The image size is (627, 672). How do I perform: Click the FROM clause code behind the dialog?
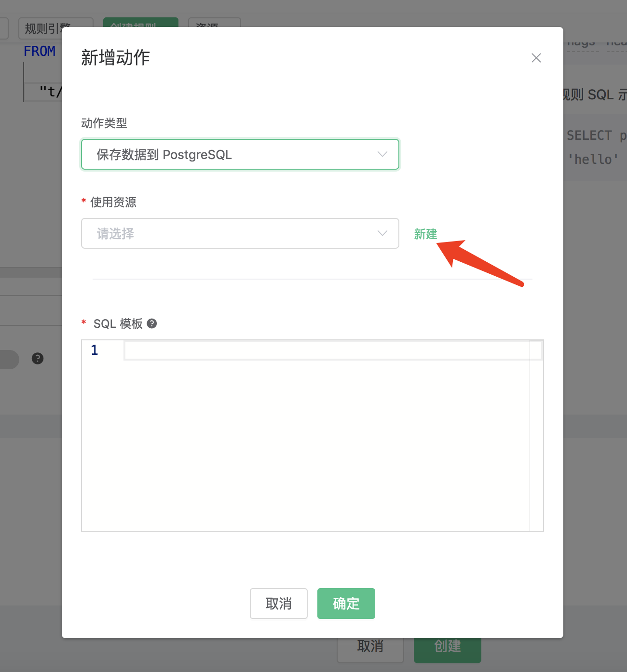coord(39,51)
